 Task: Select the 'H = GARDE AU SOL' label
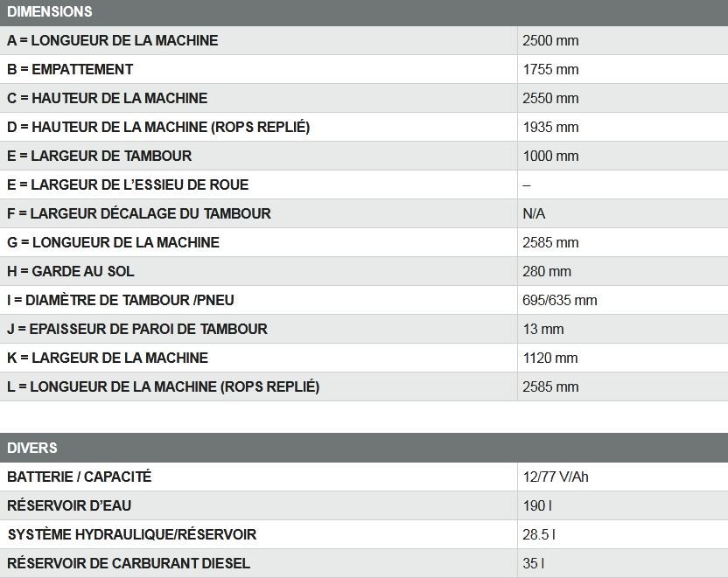[x=71, y=271]
